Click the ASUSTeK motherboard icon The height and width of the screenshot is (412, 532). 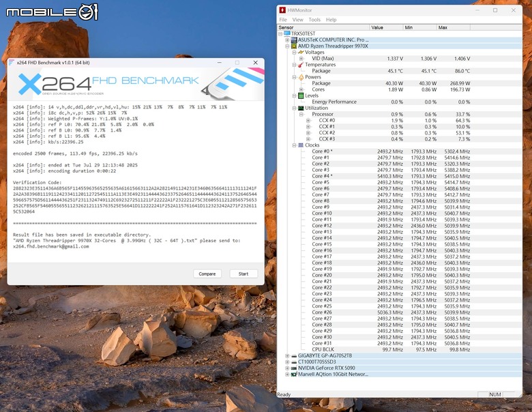pyautogui.click(x=294, y=40)
